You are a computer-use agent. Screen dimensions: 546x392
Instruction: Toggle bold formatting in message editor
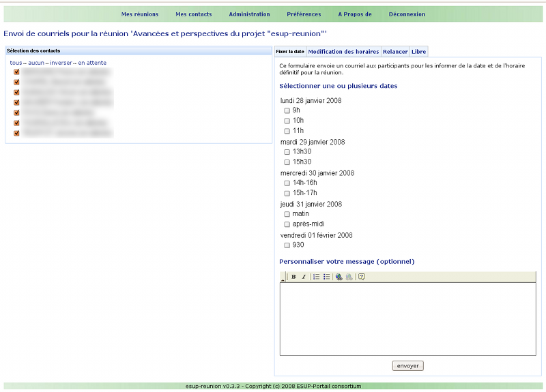pos(293,277)
